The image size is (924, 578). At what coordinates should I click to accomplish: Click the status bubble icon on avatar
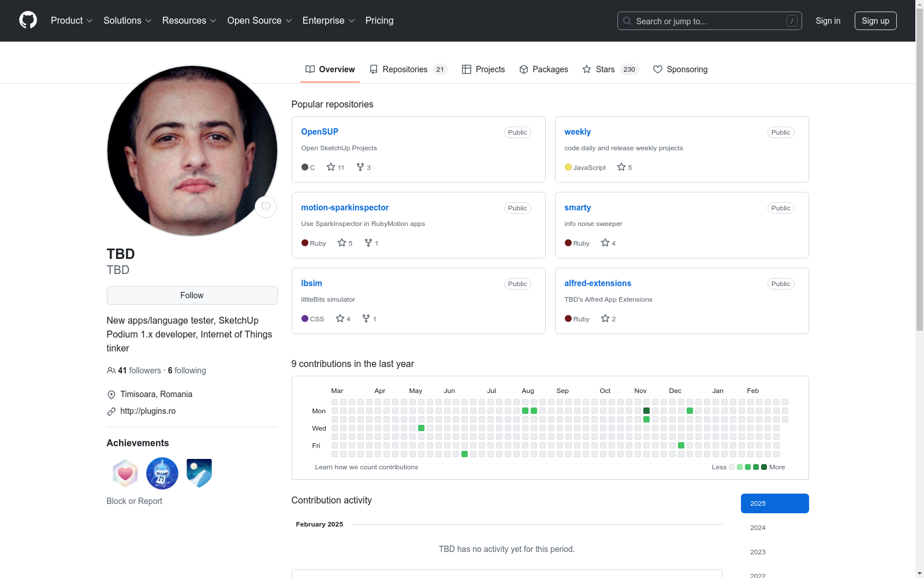[x=266, y=206]
